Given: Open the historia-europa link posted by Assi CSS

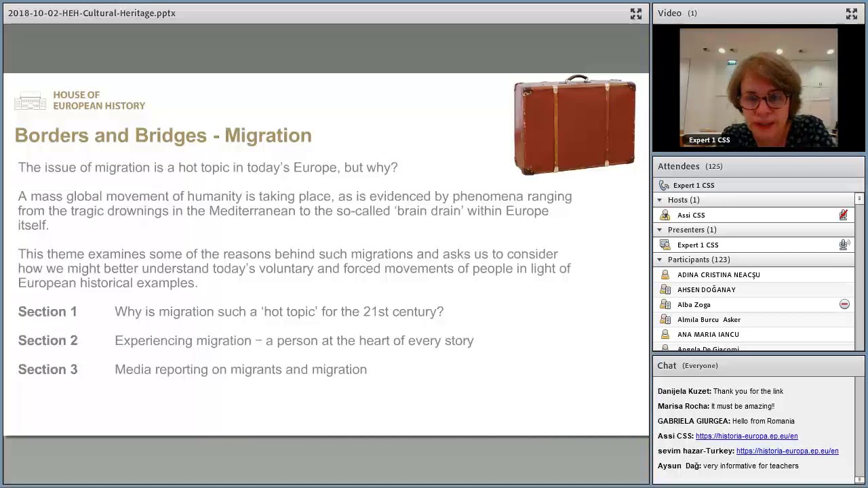Looking at the screenshot, I should (x=747, y=436).
